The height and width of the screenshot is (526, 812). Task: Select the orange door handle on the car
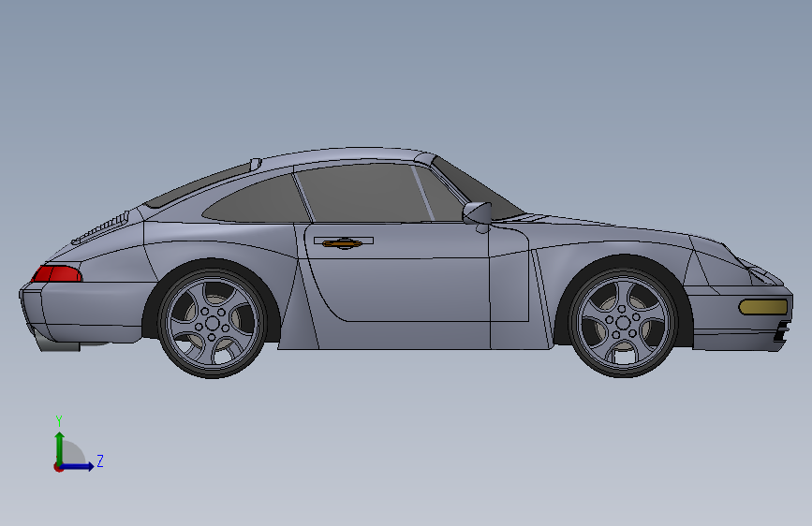click(342, 242)
